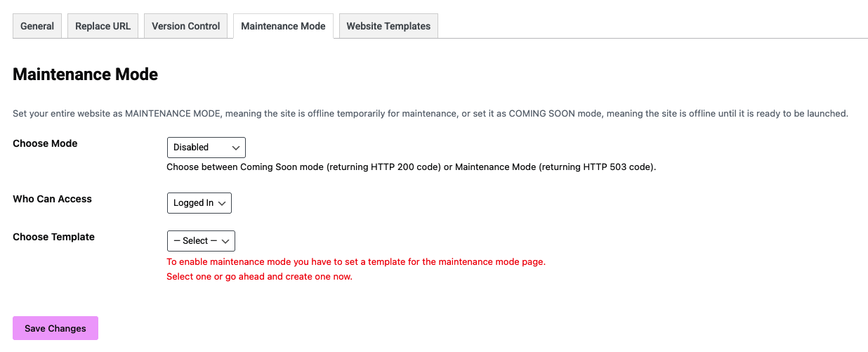Click the HTTP 200/503 code help text
The width and height of the screenshot is (868, 352).
[x=411, y=167]
